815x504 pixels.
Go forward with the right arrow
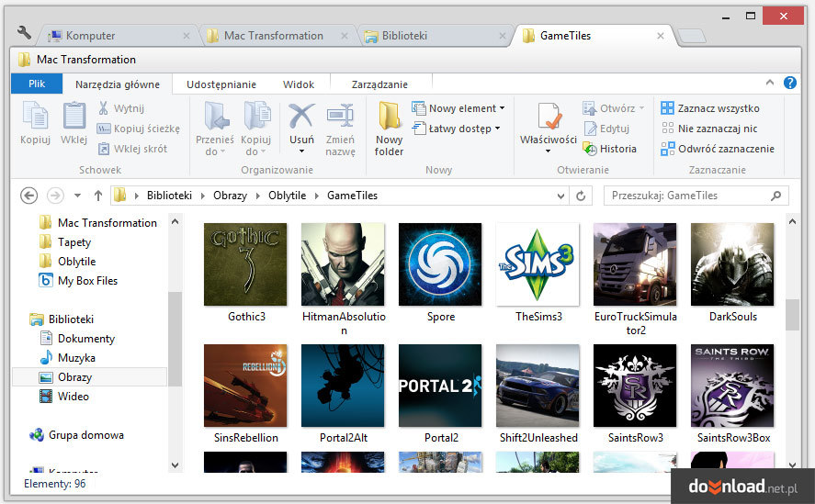coord(55,196)
